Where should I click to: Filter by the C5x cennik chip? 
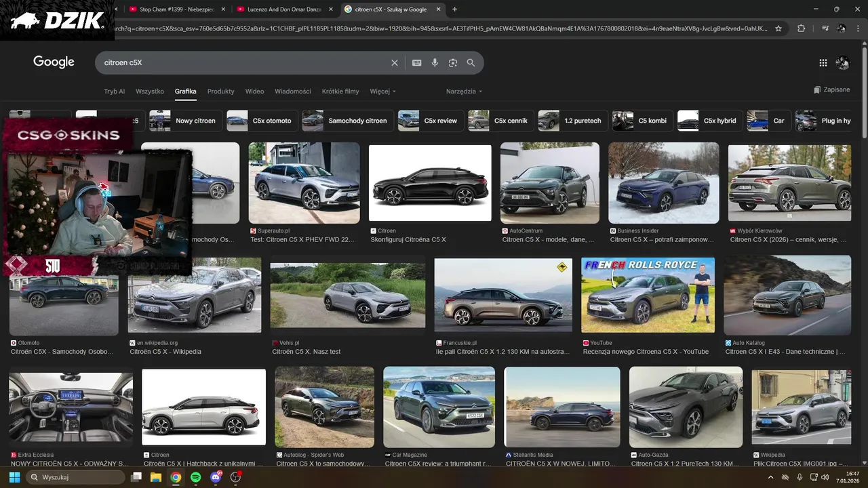500,121
